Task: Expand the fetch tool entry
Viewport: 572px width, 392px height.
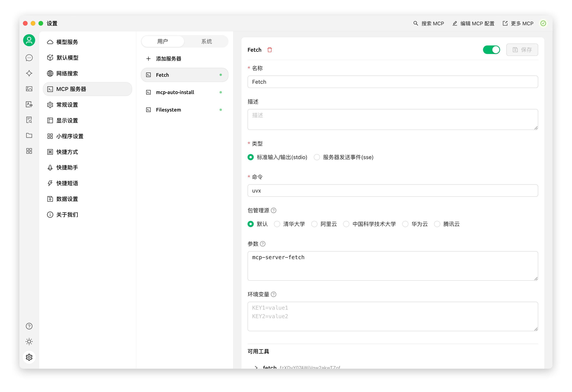Action: point(256,367)
